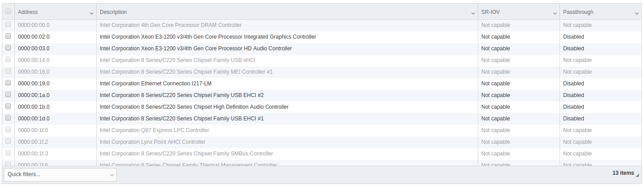644x186 pixels.
Task: Select checkbox for USB EHCI #1 row
Action: (8, 118)
